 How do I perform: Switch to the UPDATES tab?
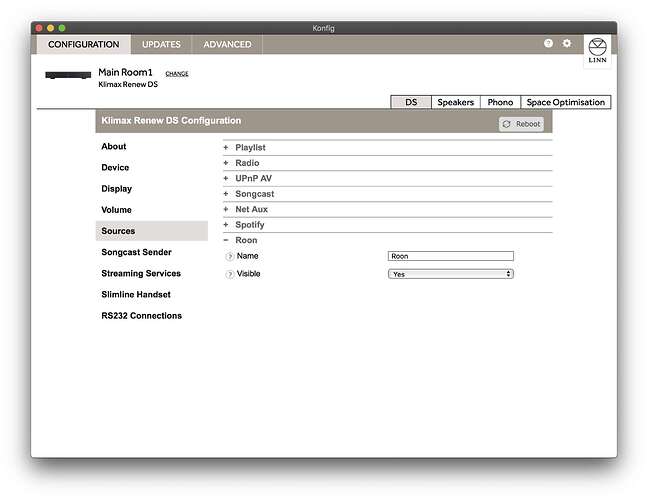pos(161,44)
